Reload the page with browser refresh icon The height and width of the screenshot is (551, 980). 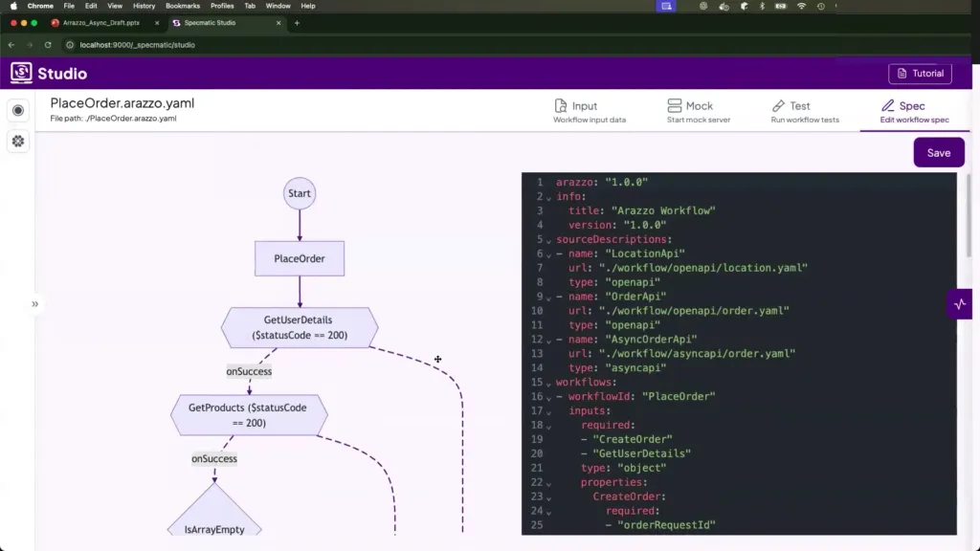(x=48, y=45)
